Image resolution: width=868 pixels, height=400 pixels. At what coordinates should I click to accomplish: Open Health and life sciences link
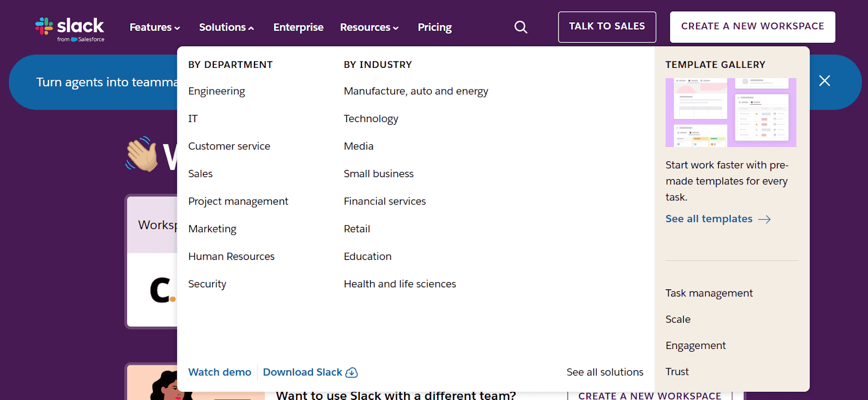pyautogui.click(x=400, y=284)
